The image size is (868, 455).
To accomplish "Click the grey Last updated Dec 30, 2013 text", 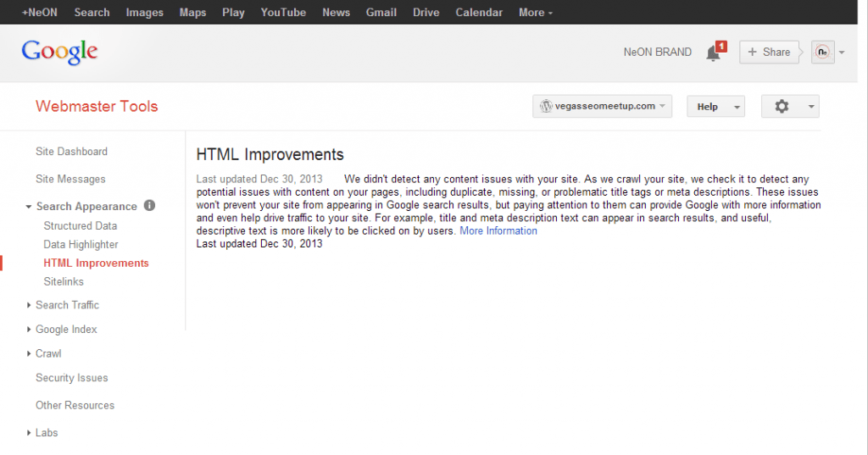I will [x=259, y=180].
